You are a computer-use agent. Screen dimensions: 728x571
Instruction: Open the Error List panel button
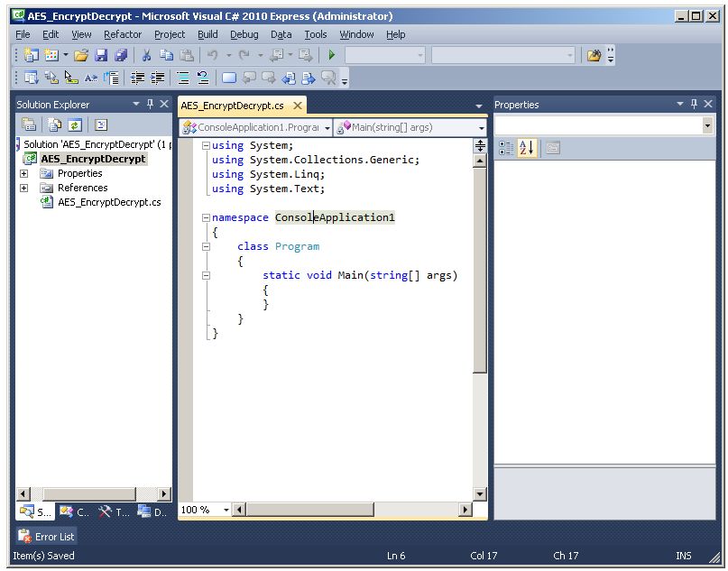pos(47,537)
